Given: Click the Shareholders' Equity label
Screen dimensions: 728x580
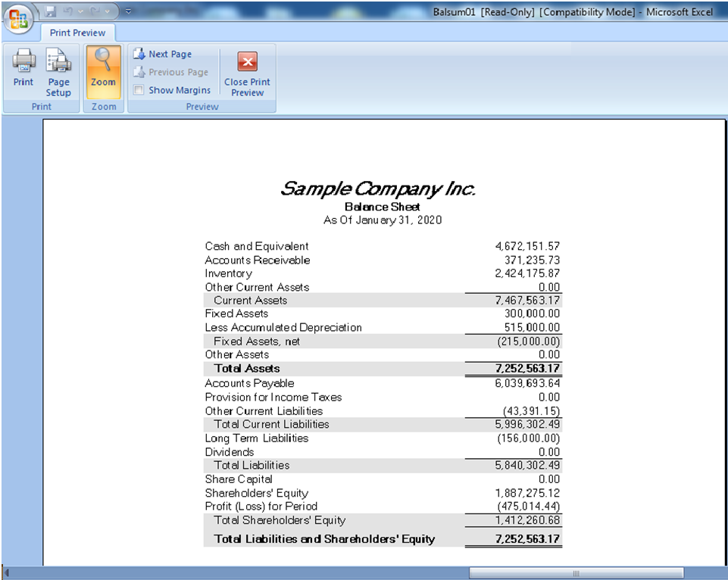Looking at the screenshot, I should click(x=257, y=493).
